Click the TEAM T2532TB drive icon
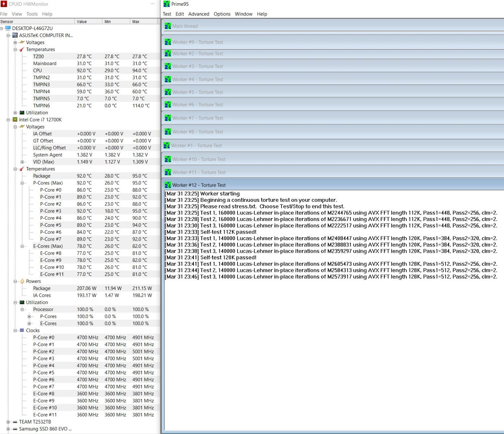Viewport: 504px width, 434px height. pos(15,422)
